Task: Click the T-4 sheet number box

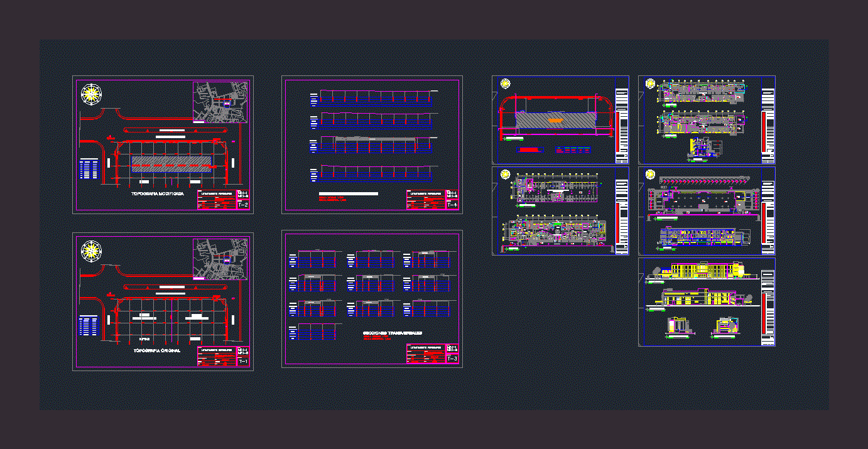Action: pyautogui.click(x=452, y=205)
